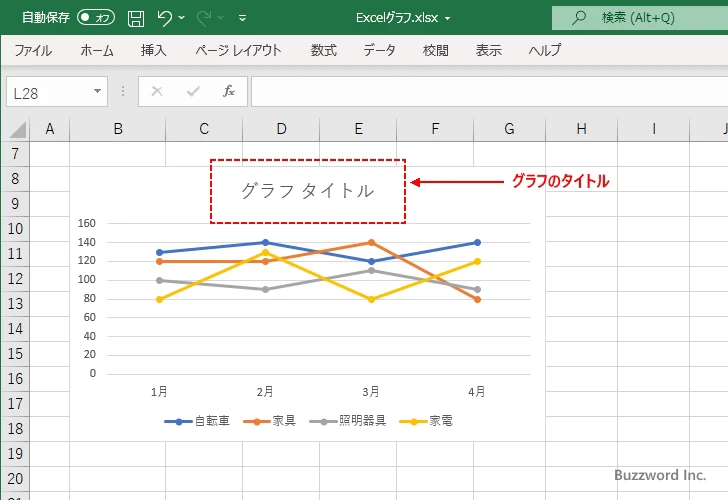
Task: Click the 検索 (Alt+Q) search box
Action: (640, 18)
